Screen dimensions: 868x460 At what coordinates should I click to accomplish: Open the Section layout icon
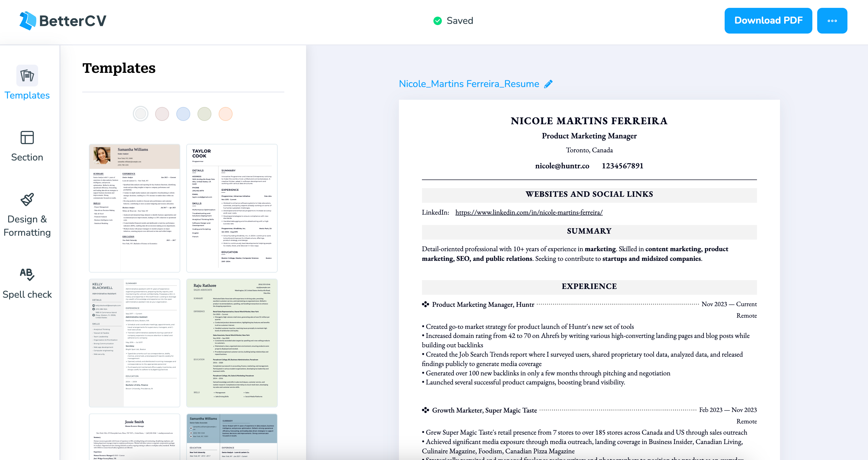click(27, 138)
